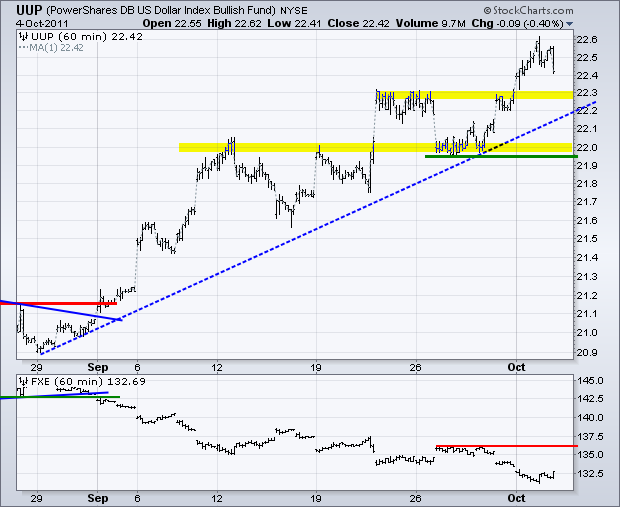Click the 19 date label under UUP panel
Image resolution: width=620 pixels, height=507 pixels.
pos(316,368)
